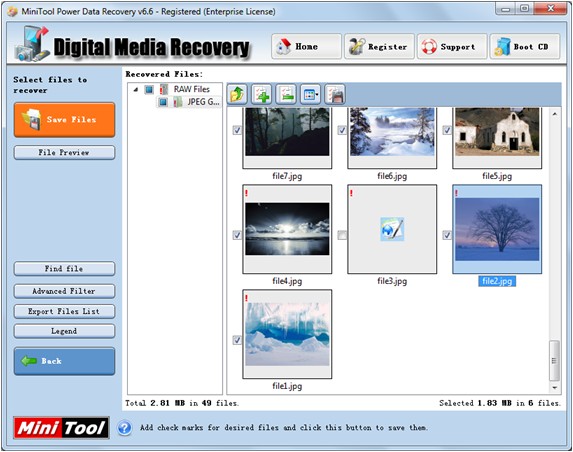Click the 'Selected 1.83 MB in 6 files' text

[x=500, y=403]
